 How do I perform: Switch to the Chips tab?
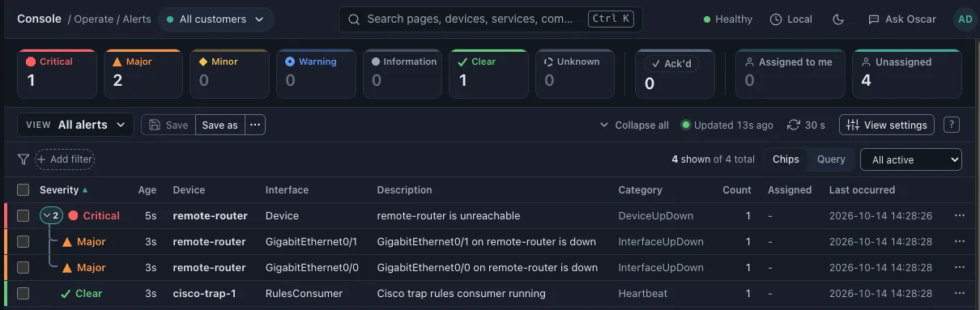786,159
